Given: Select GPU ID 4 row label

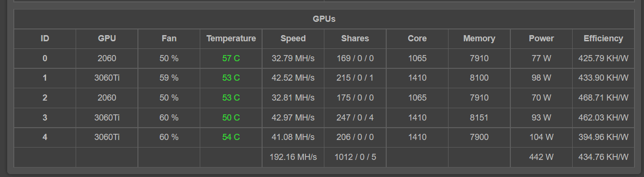Looking at the screenshot, I should point(45,137).
